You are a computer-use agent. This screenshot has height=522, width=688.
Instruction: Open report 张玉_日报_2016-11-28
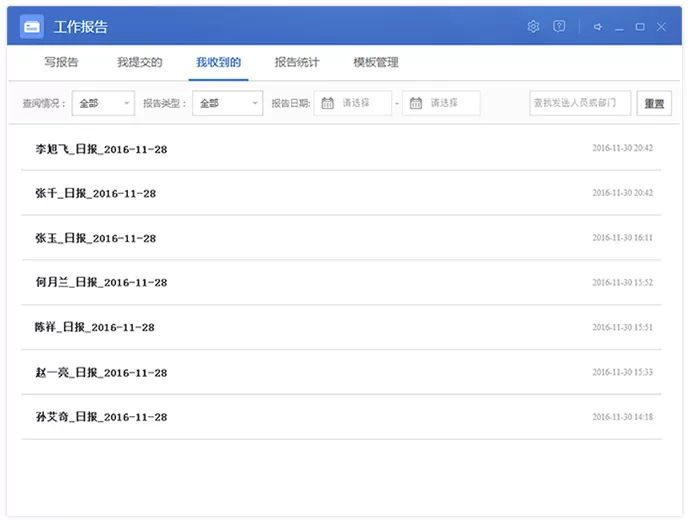click(x=341, y=238)
